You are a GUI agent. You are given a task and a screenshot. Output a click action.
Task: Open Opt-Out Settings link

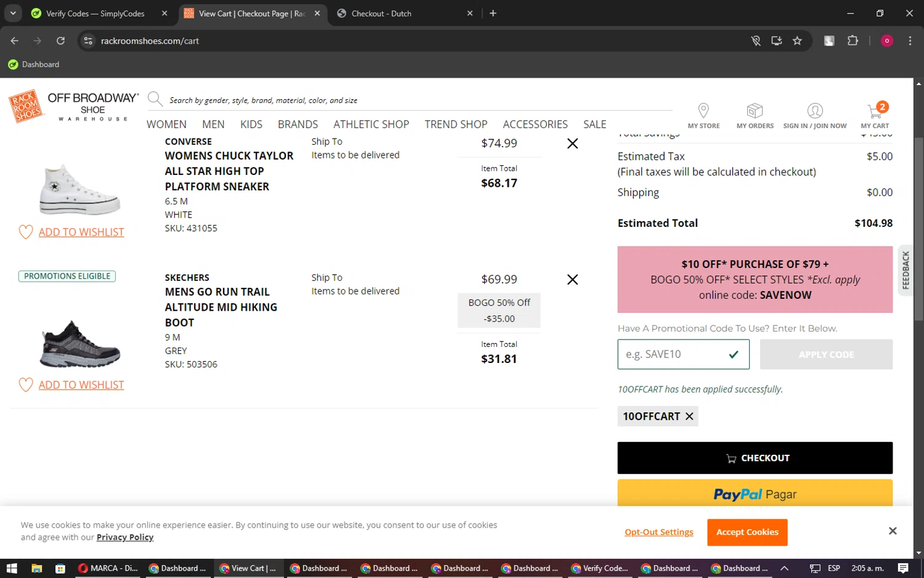click(x=659, y=532)
